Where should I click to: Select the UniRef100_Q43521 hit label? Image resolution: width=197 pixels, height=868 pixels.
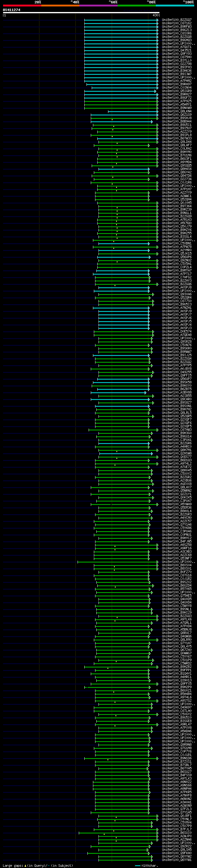coord(177,50)
